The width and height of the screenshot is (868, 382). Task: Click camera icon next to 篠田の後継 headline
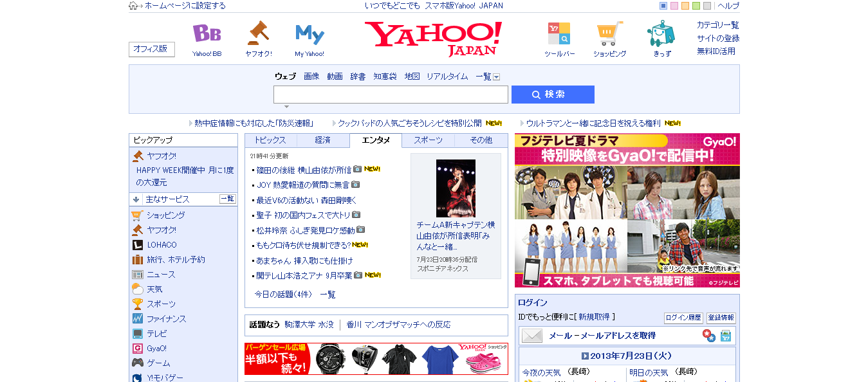pos(357,170)
